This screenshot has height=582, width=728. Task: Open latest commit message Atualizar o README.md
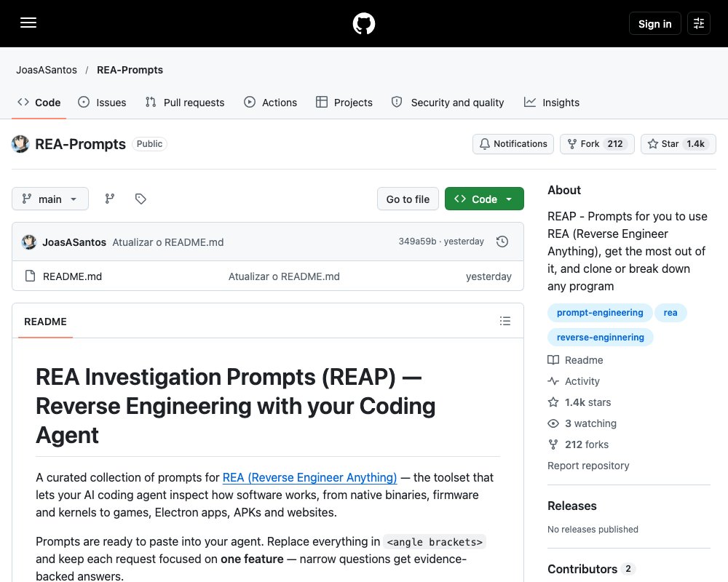(x=168, y=242)
